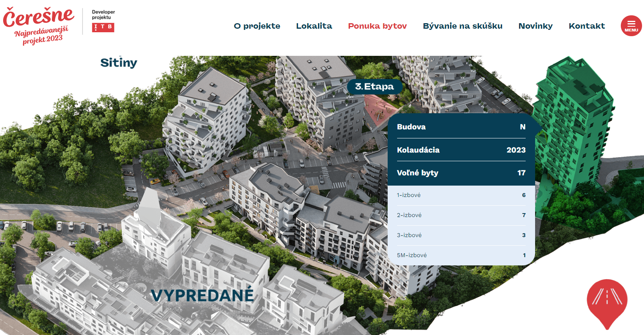Click the 1-izbové apartments row
The height and width of the screenshot is (335, 644).
[461, 195]
